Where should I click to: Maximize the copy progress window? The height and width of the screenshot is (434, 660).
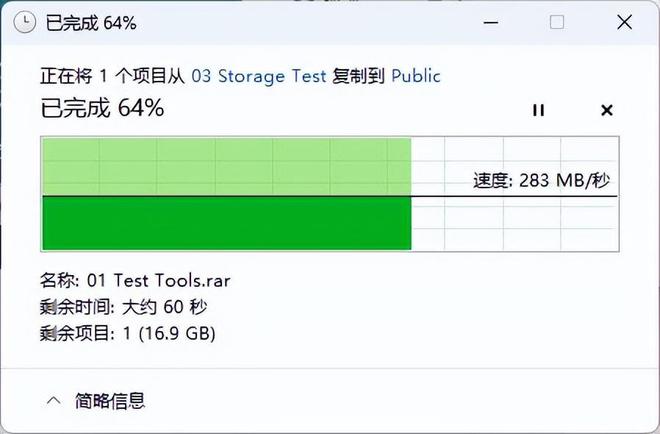click(556, 22)
